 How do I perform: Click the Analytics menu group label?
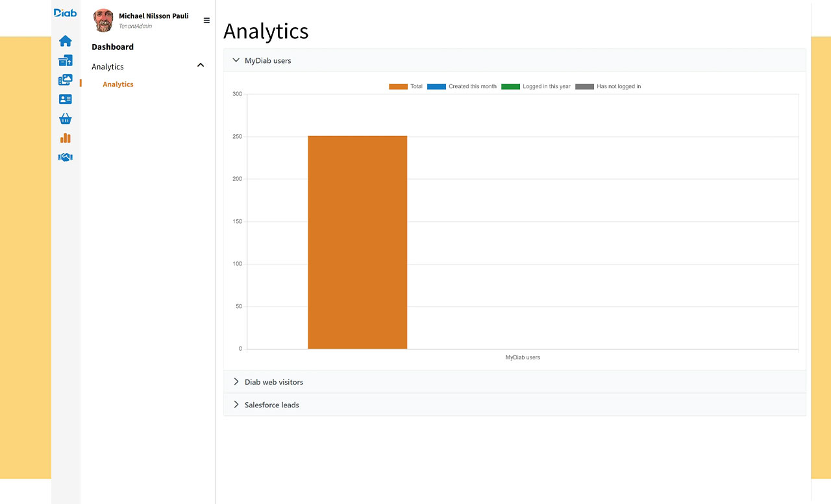tap(108, 67)
